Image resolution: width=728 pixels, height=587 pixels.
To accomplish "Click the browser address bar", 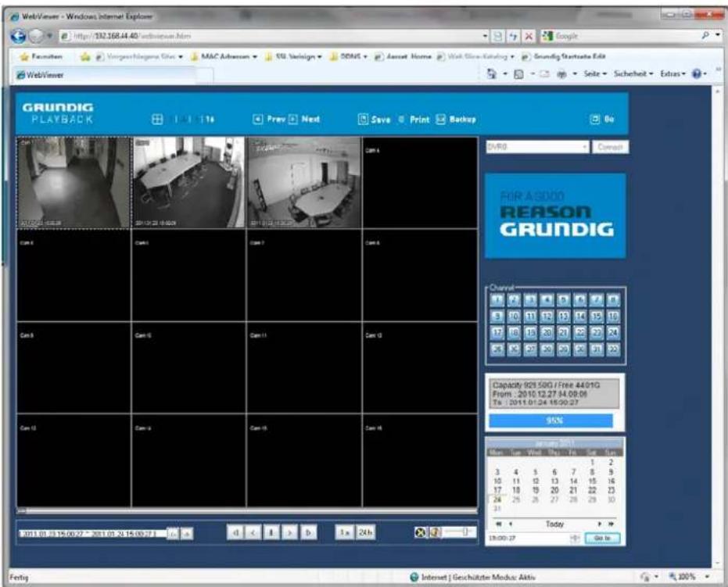I will click(x=274, y=36).
